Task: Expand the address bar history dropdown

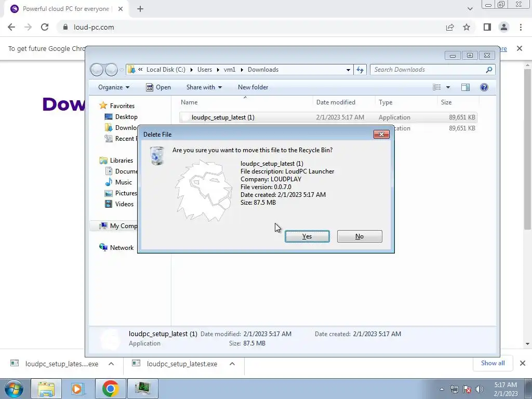Action: point(348,70)
